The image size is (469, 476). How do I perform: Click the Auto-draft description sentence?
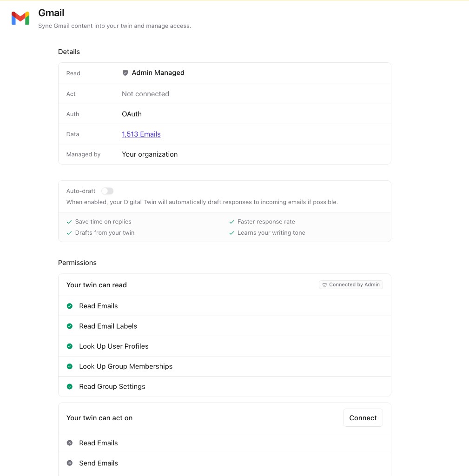click(x=202, y=202)
